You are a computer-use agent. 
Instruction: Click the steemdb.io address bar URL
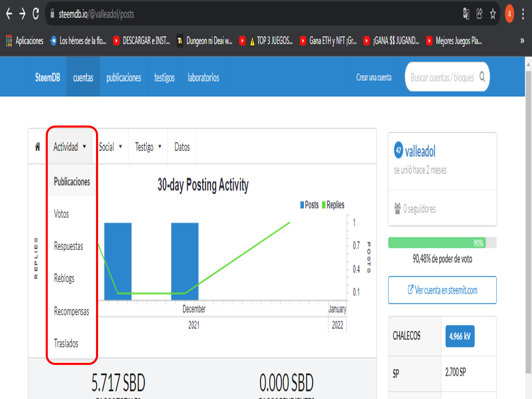[x=96, y=14]
